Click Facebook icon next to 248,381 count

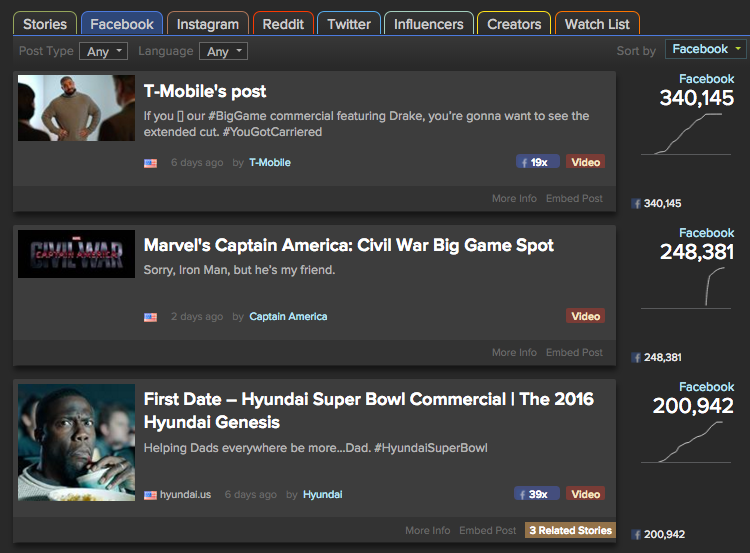tap(636, 358)
